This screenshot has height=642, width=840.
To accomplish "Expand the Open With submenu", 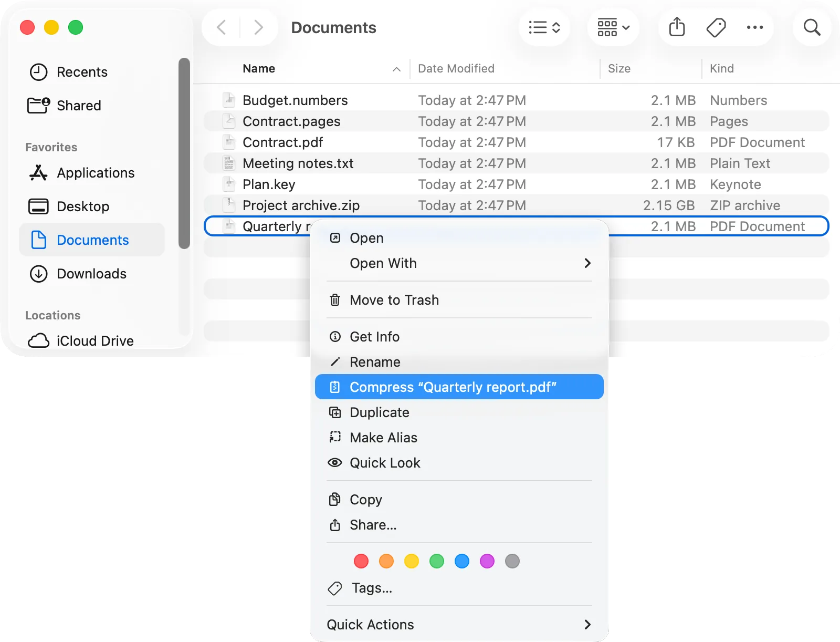I will point(459,263).
